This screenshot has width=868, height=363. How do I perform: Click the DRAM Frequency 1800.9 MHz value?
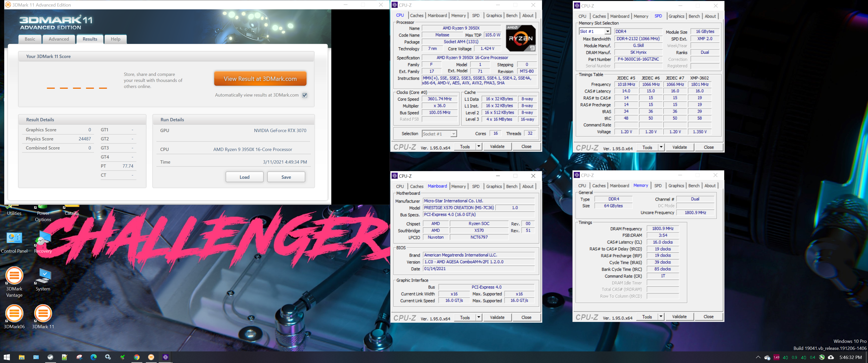tap(662, 228)
